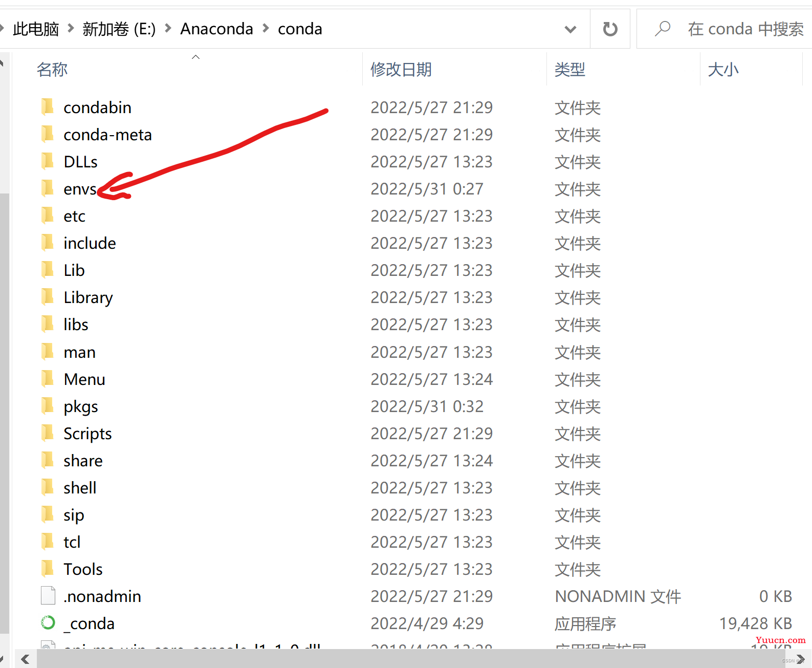Click the etc folder icon
Screen dimensions: 812x668
pos(47,216)
